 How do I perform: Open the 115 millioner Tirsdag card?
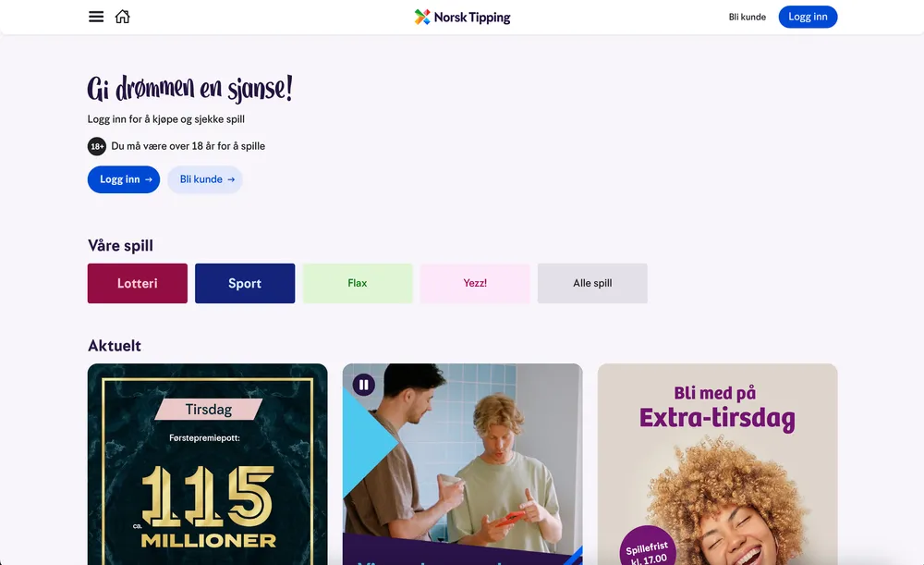[x=207, y=464]
